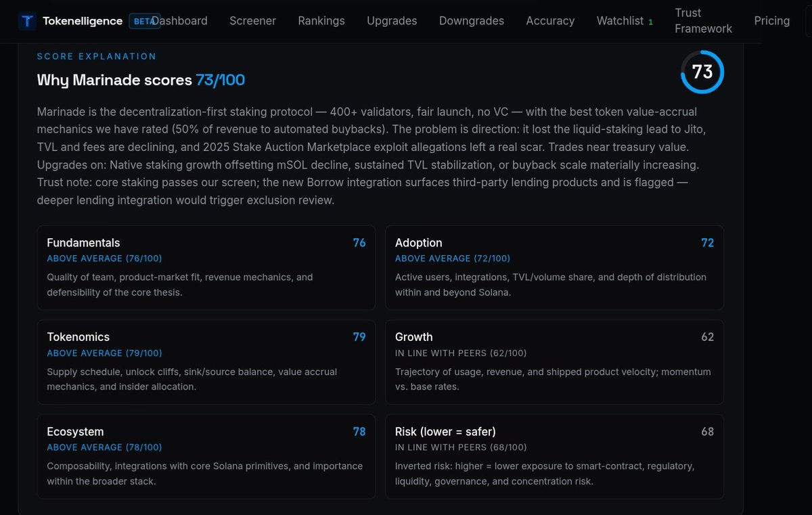Click the Fundamentals score value 76
812x515 pixels.
click(x=359, y=243)
